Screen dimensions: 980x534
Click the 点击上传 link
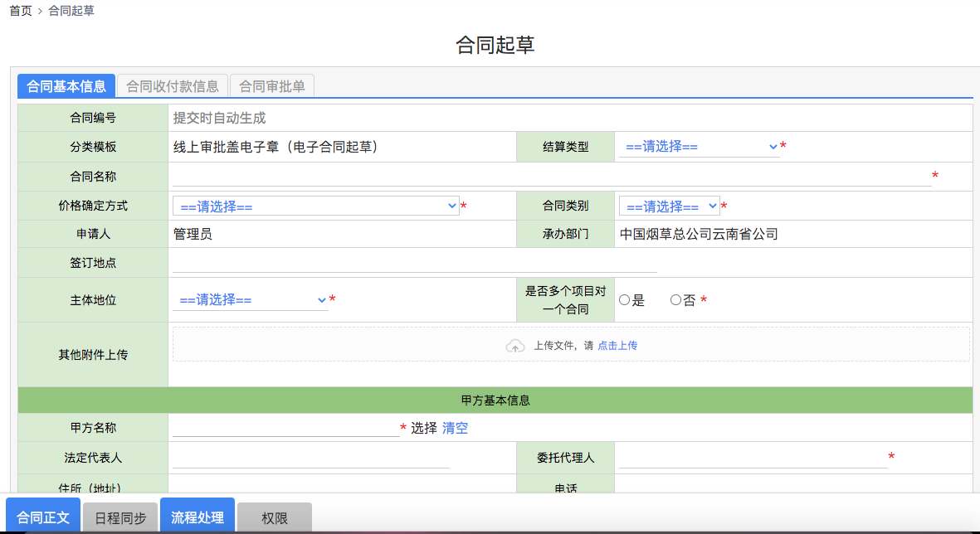pos(617,346)
